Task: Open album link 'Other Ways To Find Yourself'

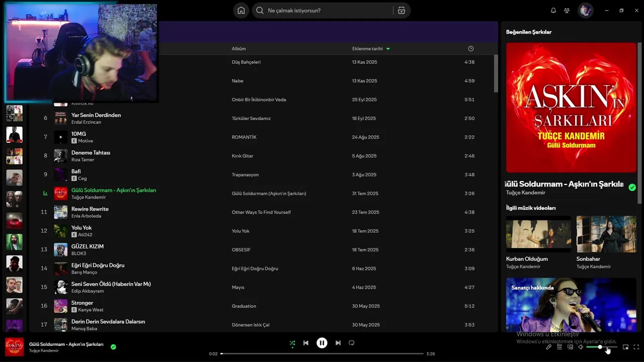Action: click(261, 212)
